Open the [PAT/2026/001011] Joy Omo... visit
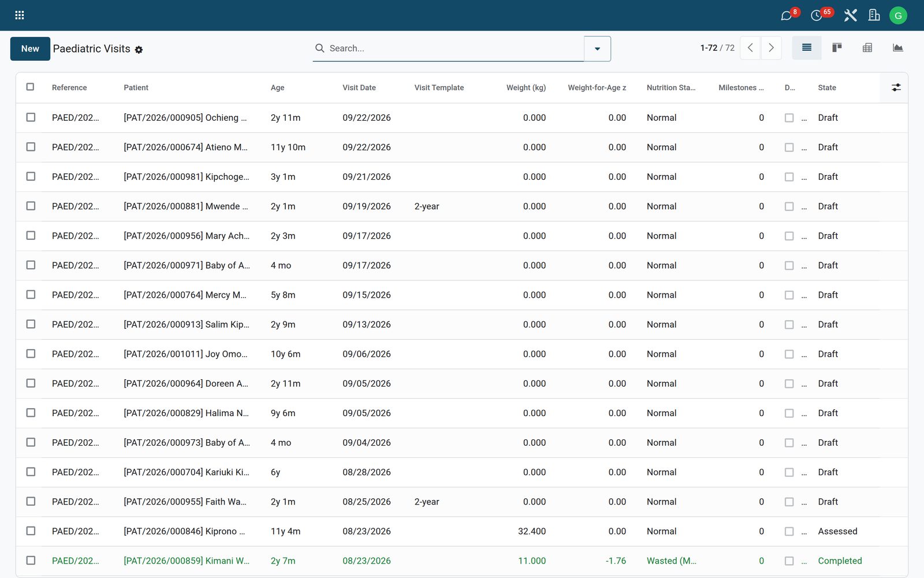 [185, 354]
